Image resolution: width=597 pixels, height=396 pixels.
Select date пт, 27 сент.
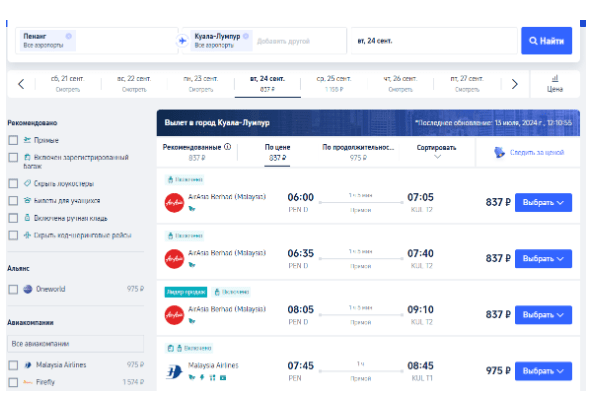coord(467,84)
